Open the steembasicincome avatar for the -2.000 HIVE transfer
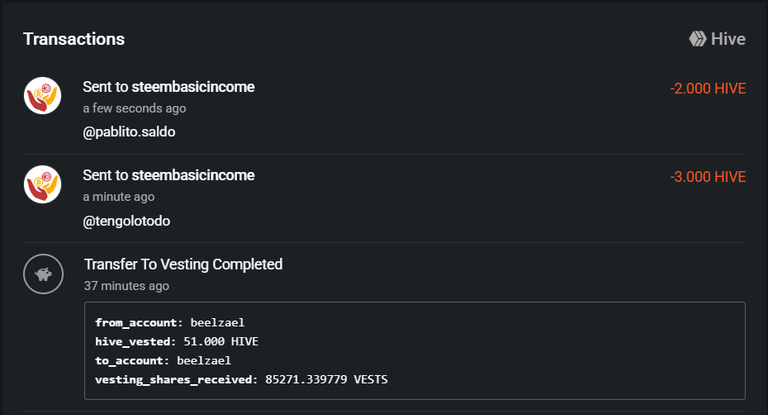The height and width of the screenshot is (415, 768). click(x=43, y=96)
